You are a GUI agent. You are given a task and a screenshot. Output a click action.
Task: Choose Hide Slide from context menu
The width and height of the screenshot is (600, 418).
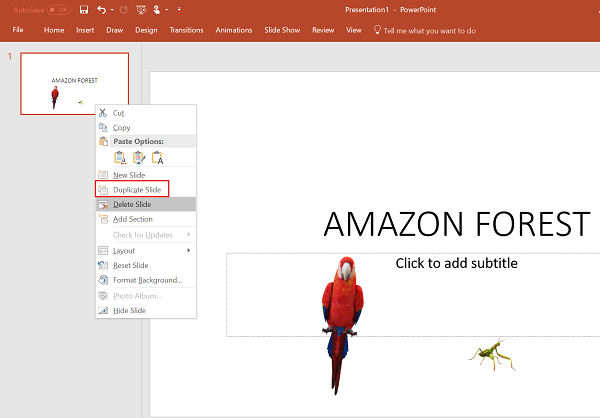146,310
